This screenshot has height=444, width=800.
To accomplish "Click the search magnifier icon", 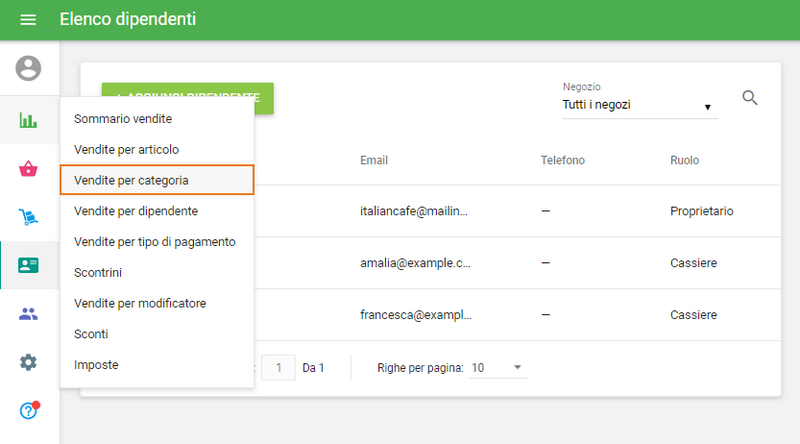I will [750, 97].
